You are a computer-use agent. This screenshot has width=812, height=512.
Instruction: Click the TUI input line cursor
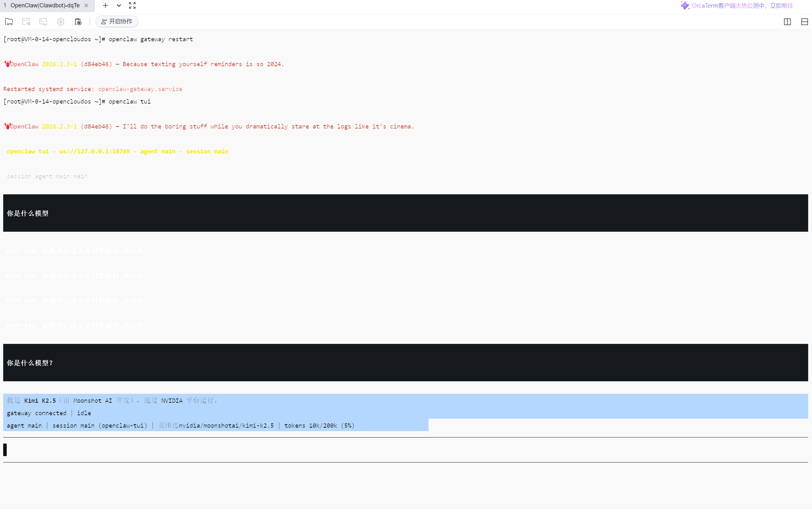(5, 450)
